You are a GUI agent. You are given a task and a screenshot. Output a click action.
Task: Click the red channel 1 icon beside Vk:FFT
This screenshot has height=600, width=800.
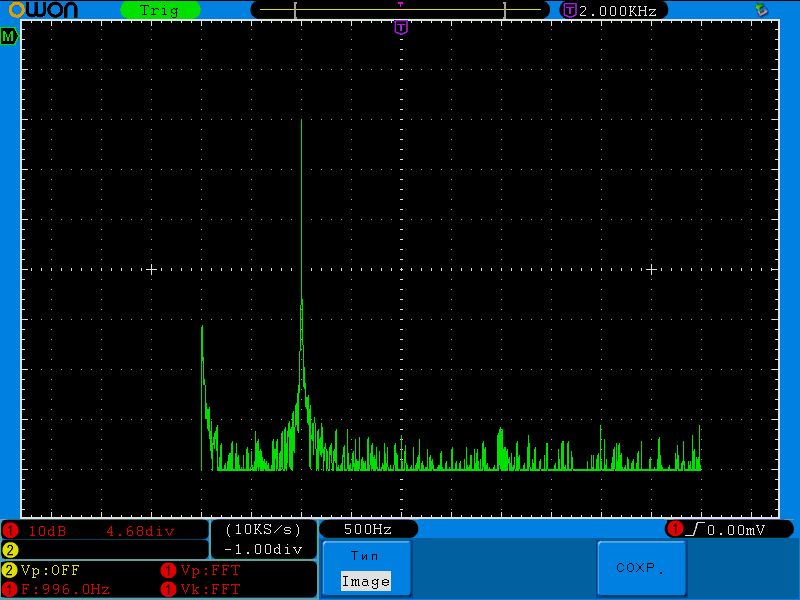point(168,589)
